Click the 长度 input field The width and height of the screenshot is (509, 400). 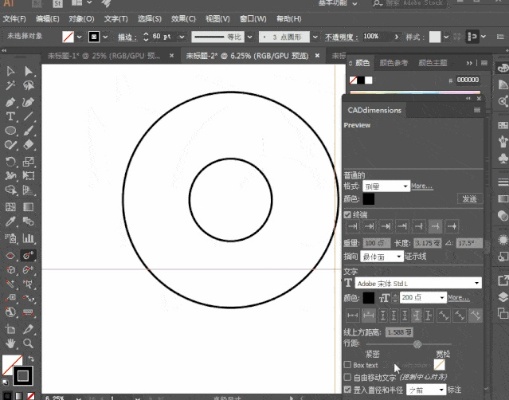(x=427, y=243)
